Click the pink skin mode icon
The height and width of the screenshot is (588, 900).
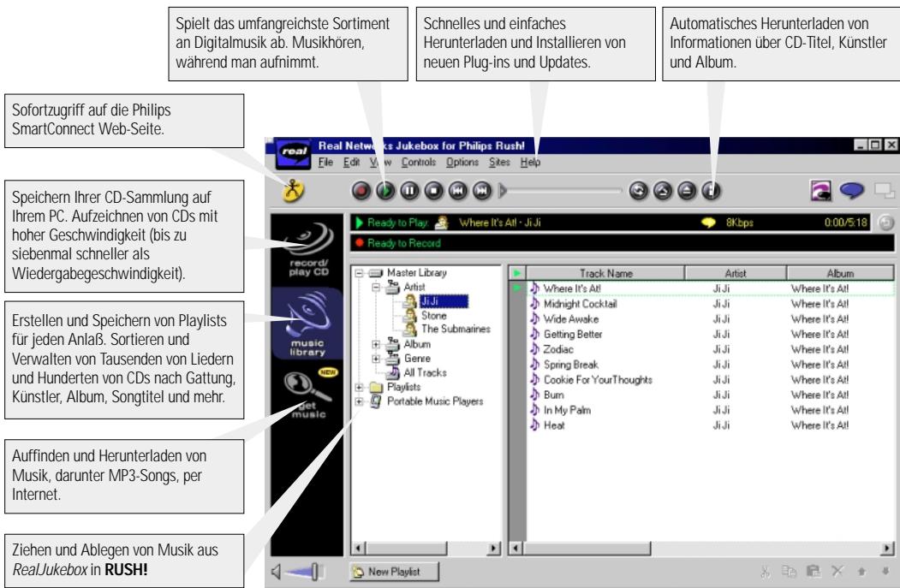click(821, 191)
